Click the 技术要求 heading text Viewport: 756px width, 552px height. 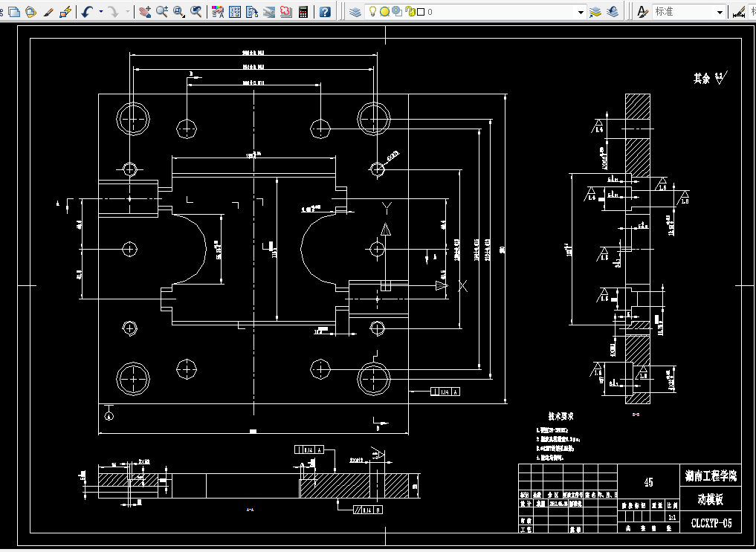click(560, 416)
